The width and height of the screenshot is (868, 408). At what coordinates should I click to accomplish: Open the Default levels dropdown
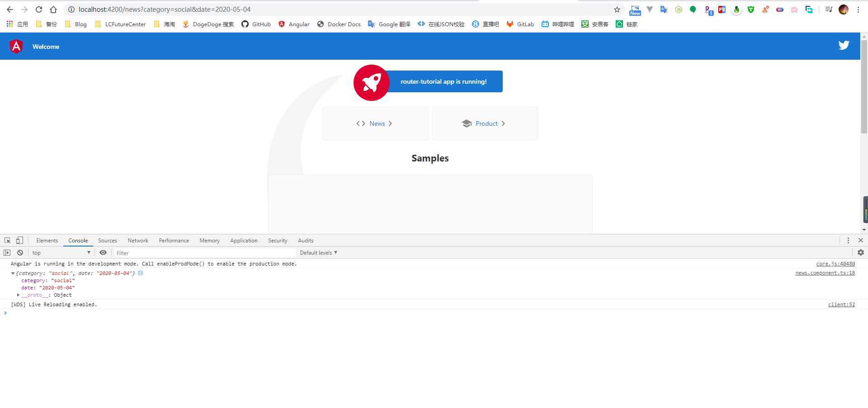tap(318, 252)
